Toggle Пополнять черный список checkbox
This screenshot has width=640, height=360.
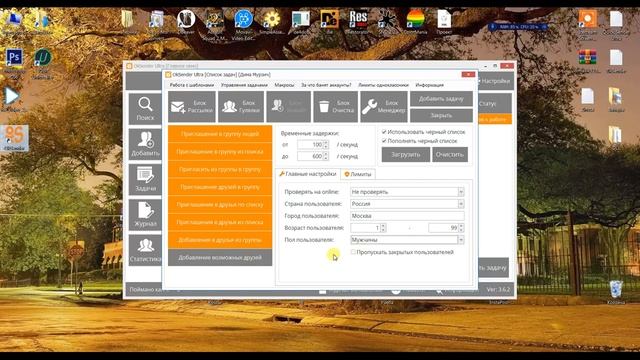(384, 141)
